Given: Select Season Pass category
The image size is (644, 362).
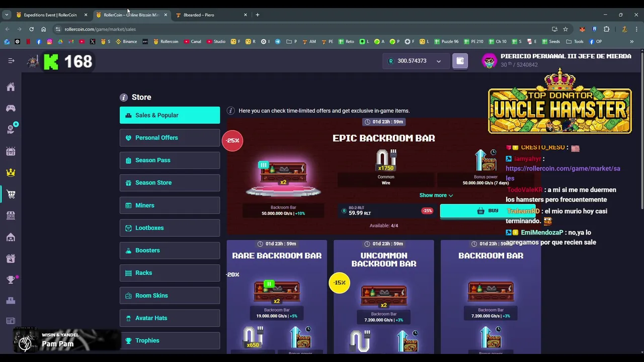Looking at the screenshot, I should (170, 160).
